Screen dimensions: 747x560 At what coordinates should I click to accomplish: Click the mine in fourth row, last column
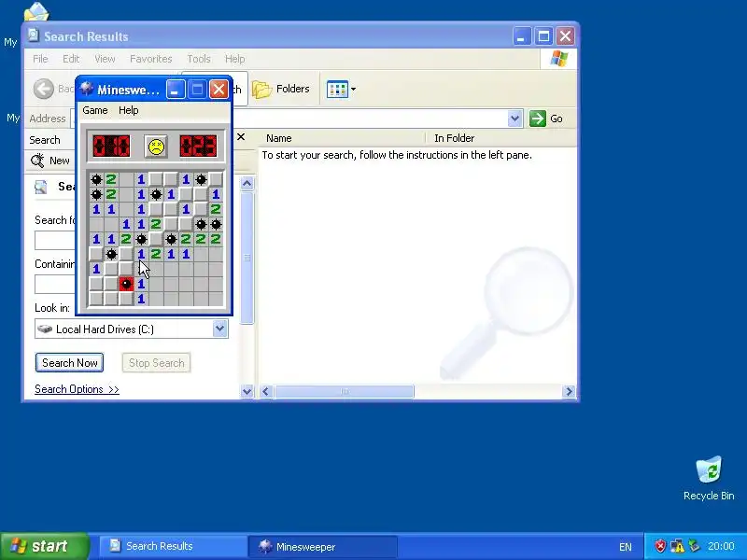click(216, 224)
